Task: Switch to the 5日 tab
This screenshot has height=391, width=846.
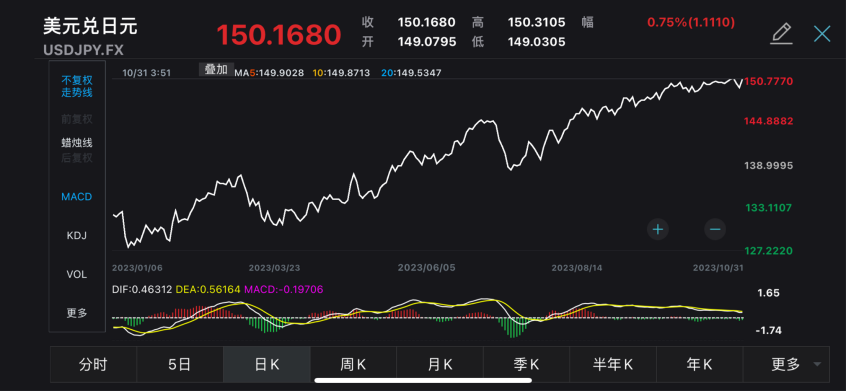Action: pyautogui.click(x=180, y=365)
